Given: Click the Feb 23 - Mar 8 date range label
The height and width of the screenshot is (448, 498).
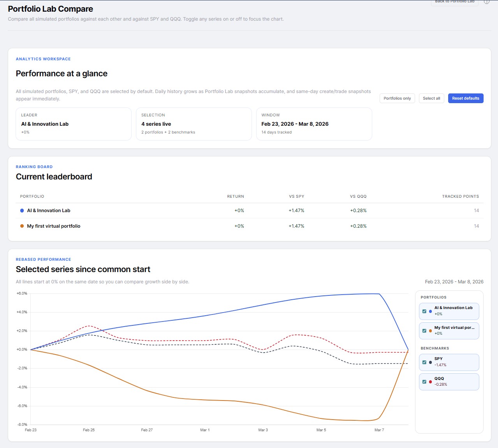Looking at the screenshot, I should tap(453, 281).
